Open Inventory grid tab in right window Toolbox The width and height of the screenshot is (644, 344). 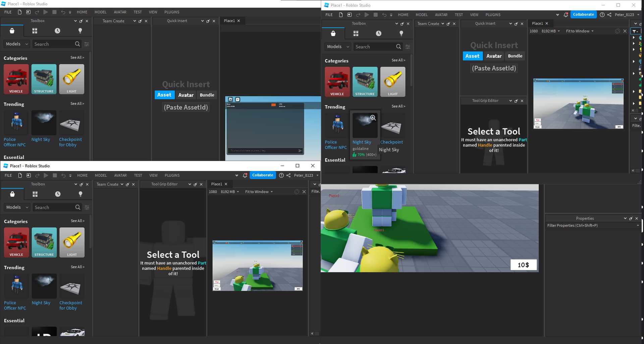pos(356,34)
